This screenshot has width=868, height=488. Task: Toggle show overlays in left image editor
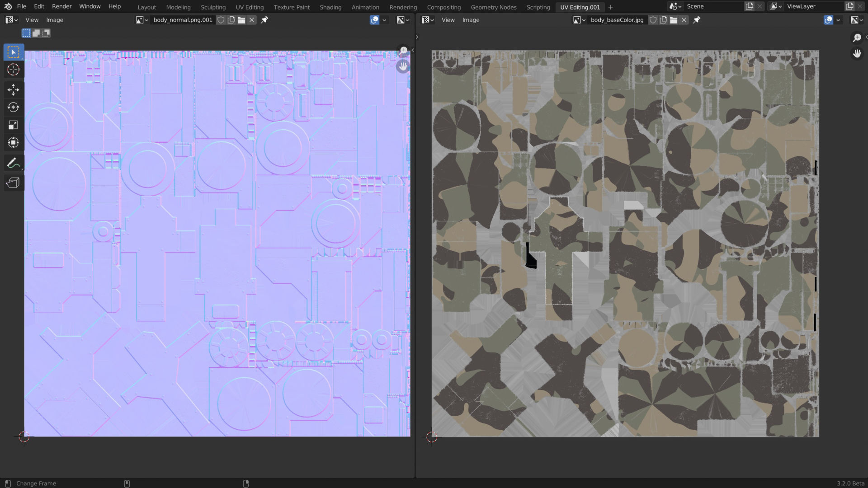pos(374,20)
